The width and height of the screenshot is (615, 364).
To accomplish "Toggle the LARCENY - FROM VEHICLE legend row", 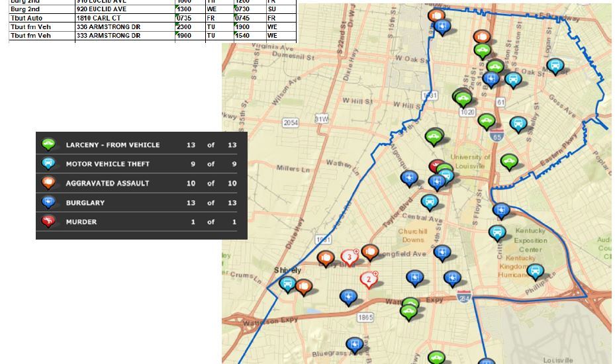I will (113, 145).
